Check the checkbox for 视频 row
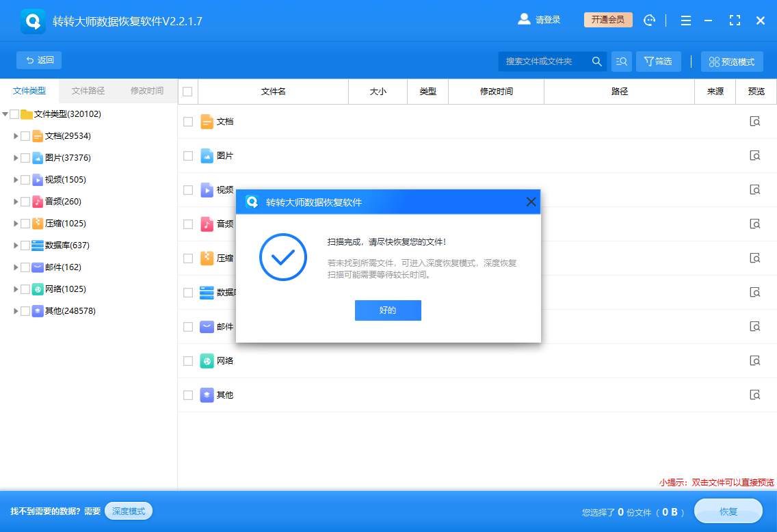 (x=187, y=189)
